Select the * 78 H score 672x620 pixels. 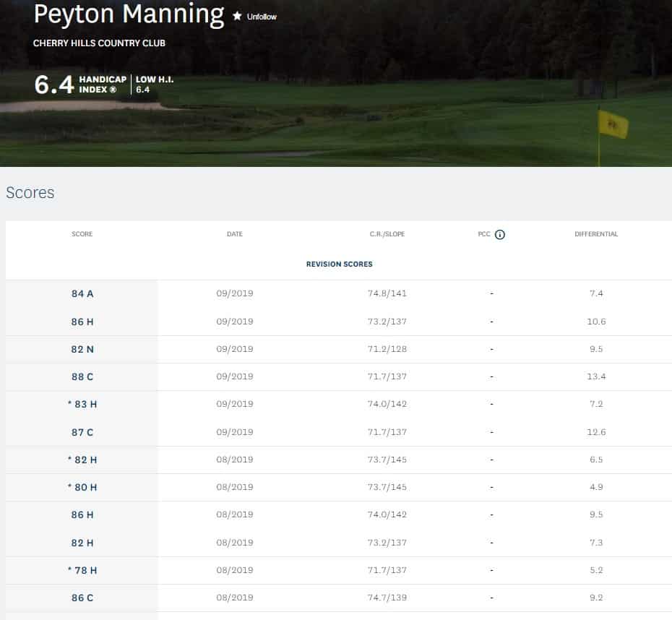[82, 570]
